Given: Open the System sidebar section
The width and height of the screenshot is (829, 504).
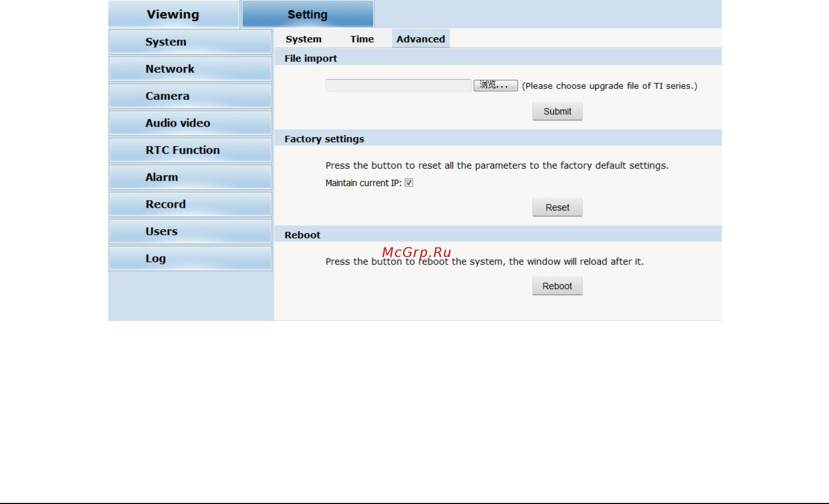Looking at the screenshot, I should pyautogui.click(x=190, y=42).
